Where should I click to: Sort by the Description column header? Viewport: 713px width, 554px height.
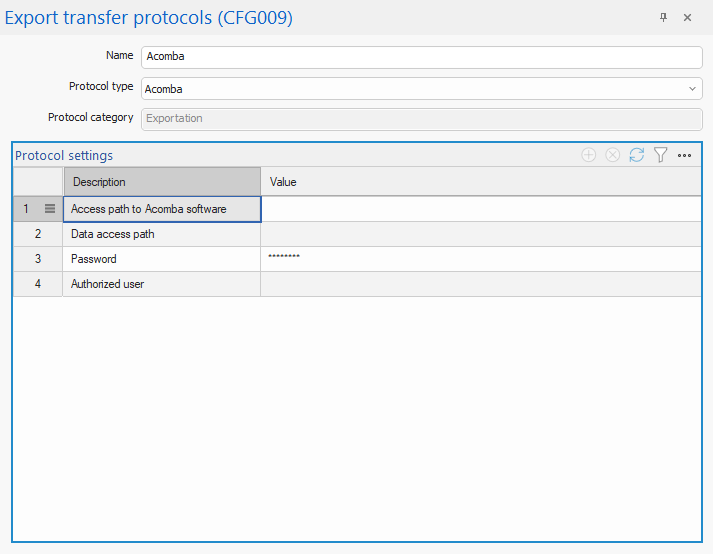pos(161,182)
